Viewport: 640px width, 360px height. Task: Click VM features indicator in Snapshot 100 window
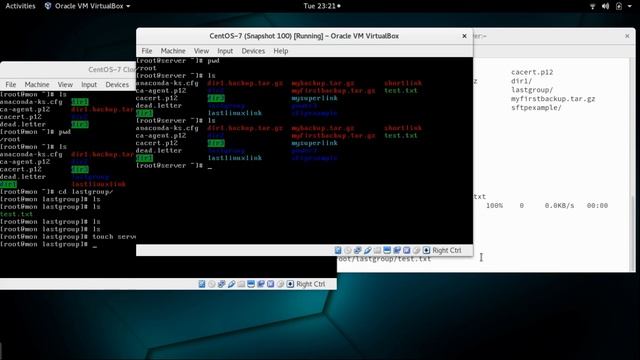point(407,250)
